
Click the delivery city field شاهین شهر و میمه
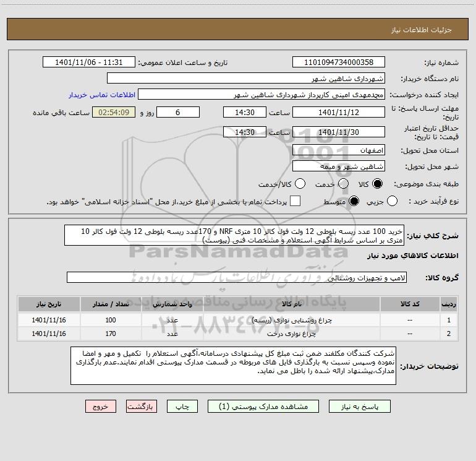[x=339, y=166]
